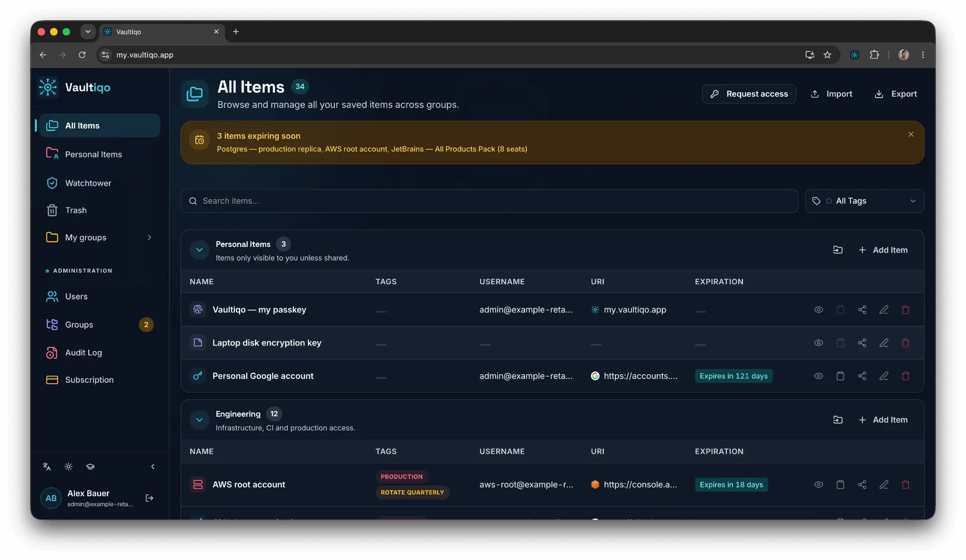The height and width of the screenshot is (560, 966).
Task: Copy Vaultiqo — my passkey value
Action: coord(840,310)
